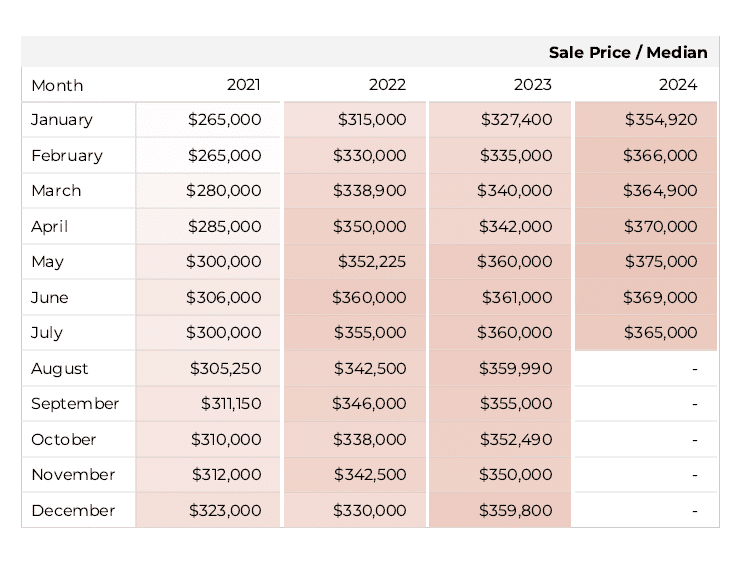Click the August 2021 cell $305,250

pyautogui.click(x=226, y=369)
